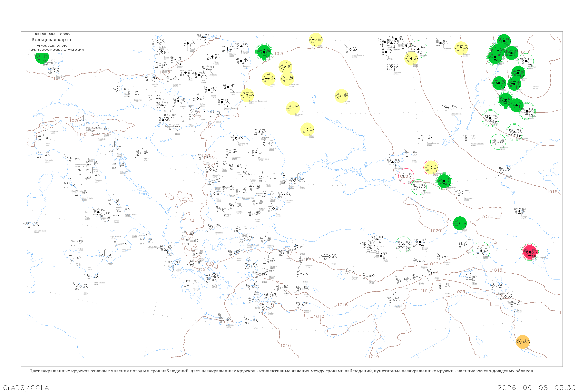Select the yellow Орша station circle
The width and height of the screenshot is (588, 392).
[316, 40]
